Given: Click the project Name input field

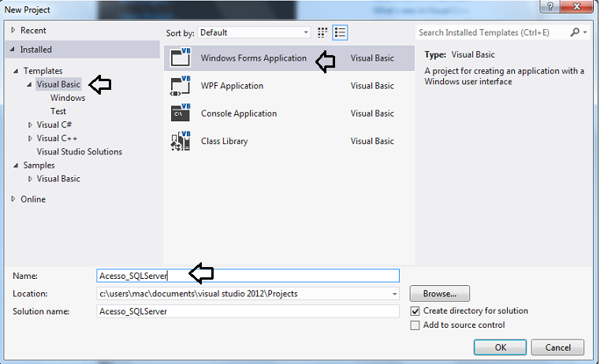Looking at the screenshot, I should click(x=248, y=276).
